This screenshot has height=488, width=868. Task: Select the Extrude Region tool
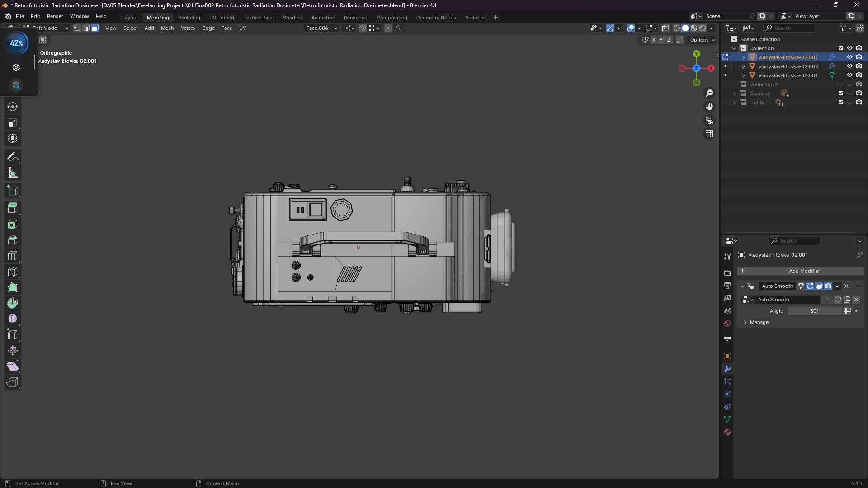point(13,208)
